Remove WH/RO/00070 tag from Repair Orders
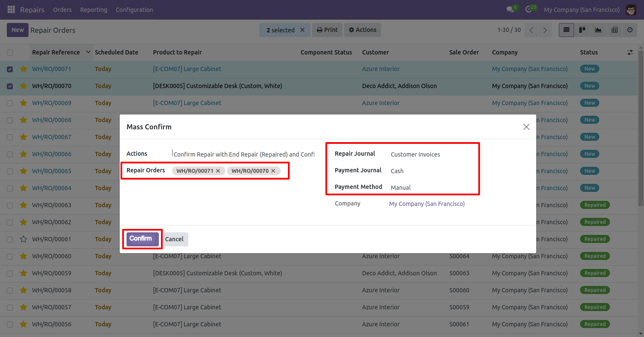This screenshot has height=337, width=644. [273, 171]
